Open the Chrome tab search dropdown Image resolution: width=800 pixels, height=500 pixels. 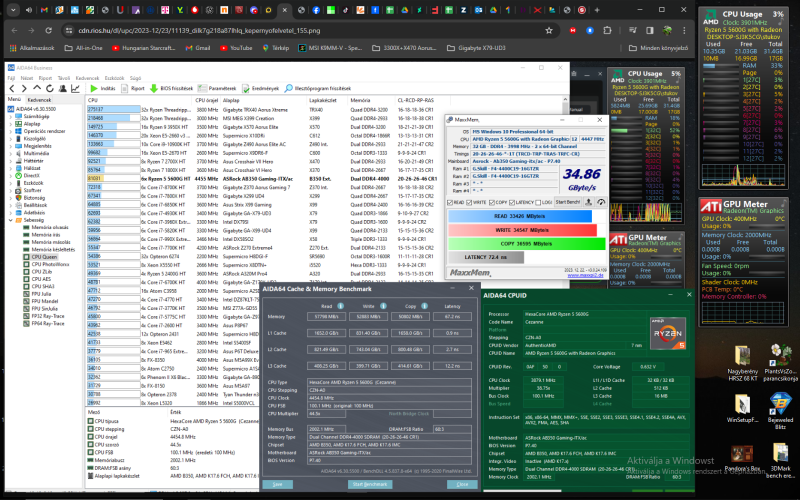pos(13,10)
